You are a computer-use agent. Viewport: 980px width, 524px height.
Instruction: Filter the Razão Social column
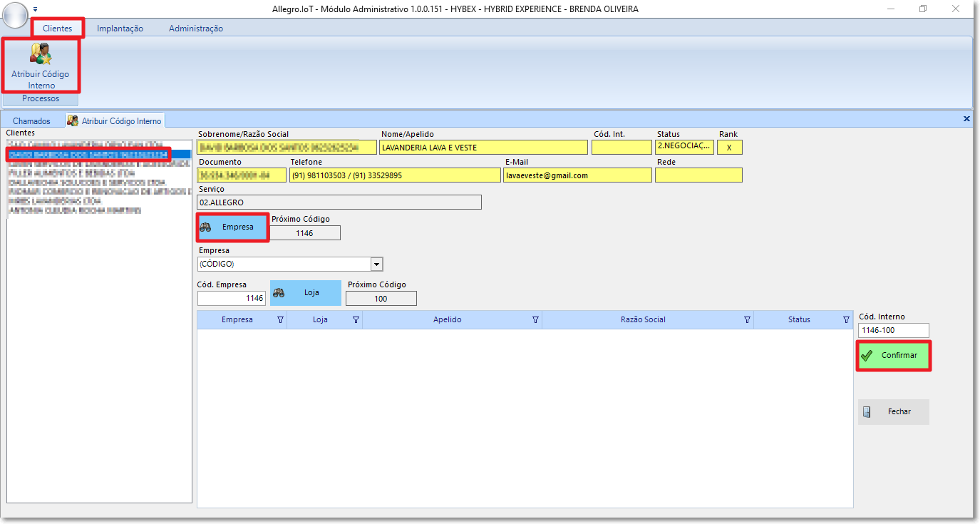747,320
